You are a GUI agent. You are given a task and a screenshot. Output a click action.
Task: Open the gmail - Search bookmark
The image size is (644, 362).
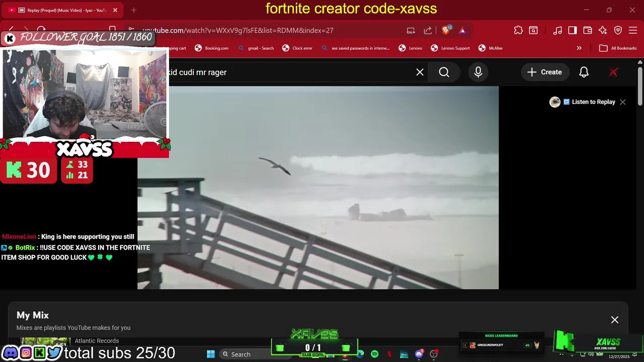256,48
